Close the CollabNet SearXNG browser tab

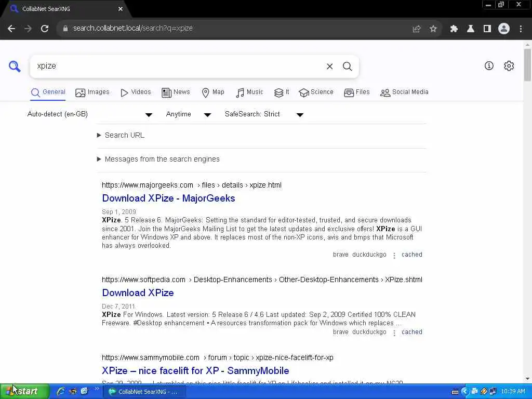pyautogui.click(x=120, y=9)
